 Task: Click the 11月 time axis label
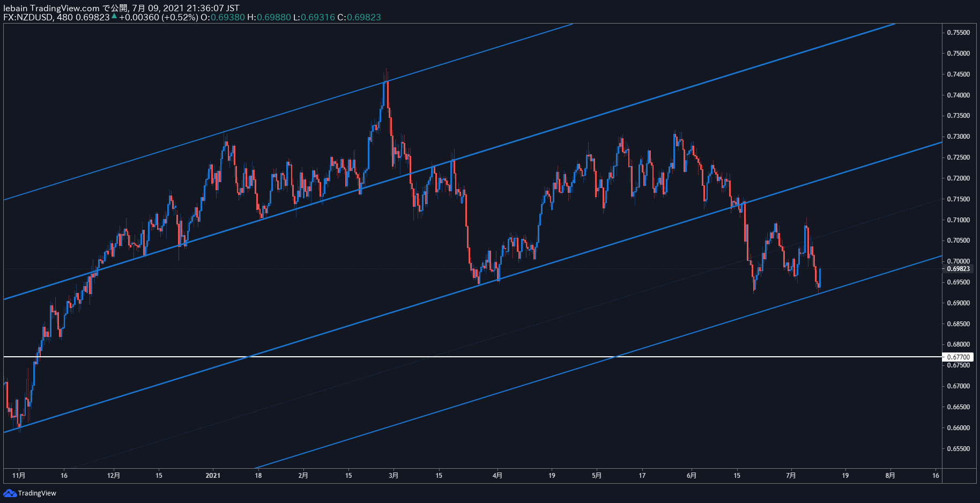19,476
